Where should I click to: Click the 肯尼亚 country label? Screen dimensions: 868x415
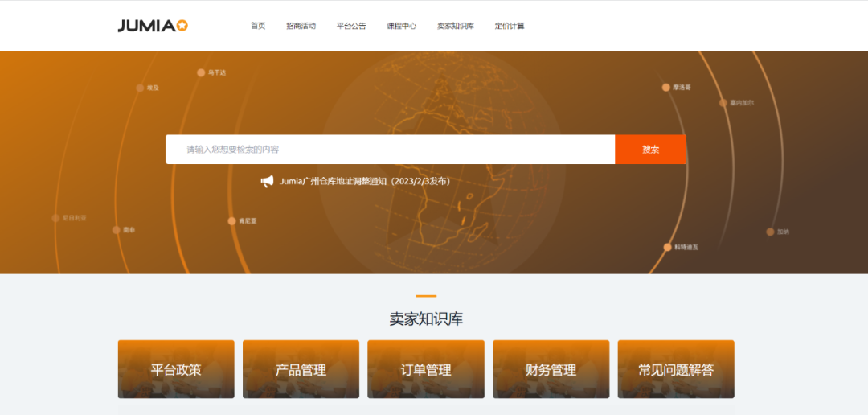[x=248, y=221]
